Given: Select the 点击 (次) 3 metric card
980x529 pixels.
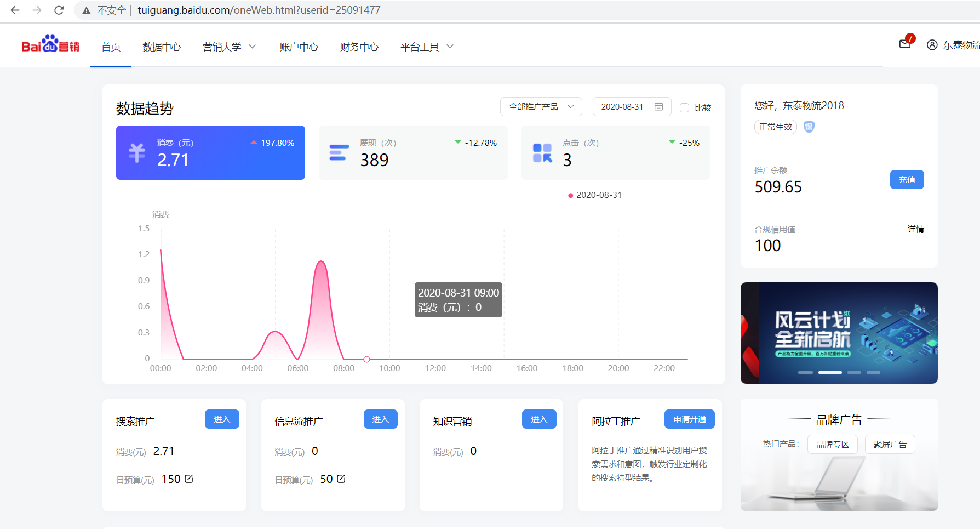Looking at the screenshot, I should (616, 152).
